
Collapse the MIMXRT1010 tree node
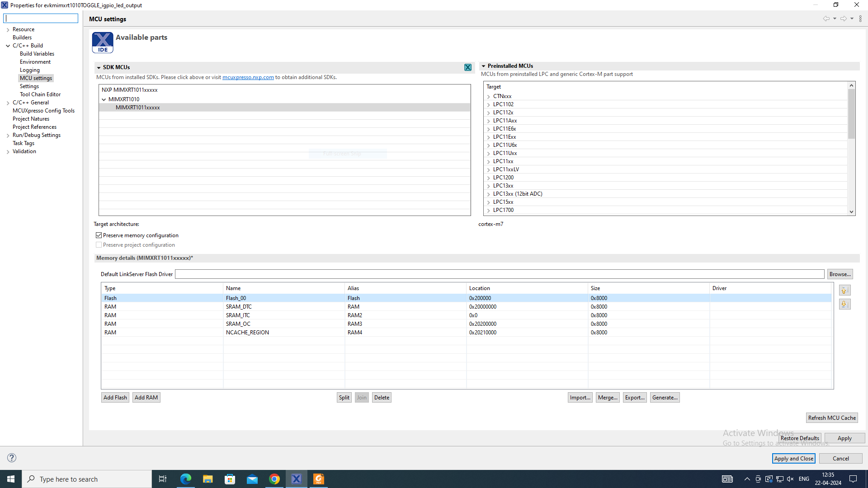pos(104,99)
